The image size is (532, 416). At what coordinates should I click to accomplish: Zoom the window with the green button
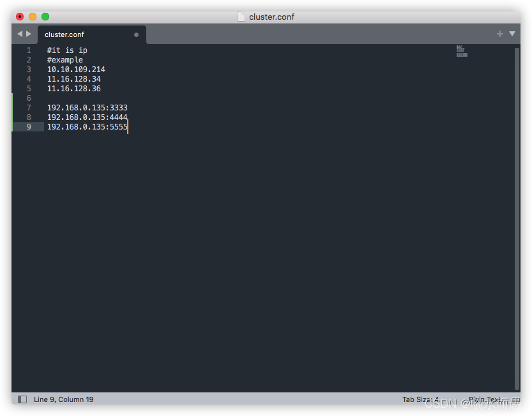click(45, 17)
